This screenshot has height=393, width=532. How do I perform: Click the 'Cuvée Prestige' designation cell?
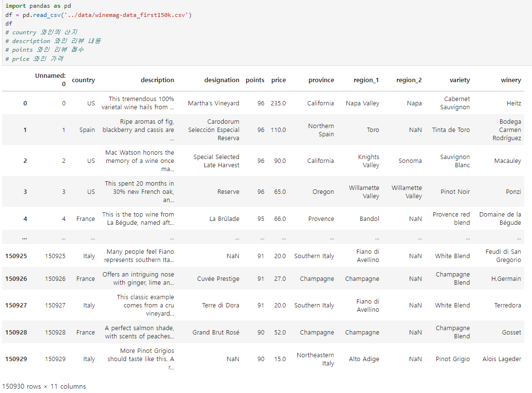pos(218,278)
